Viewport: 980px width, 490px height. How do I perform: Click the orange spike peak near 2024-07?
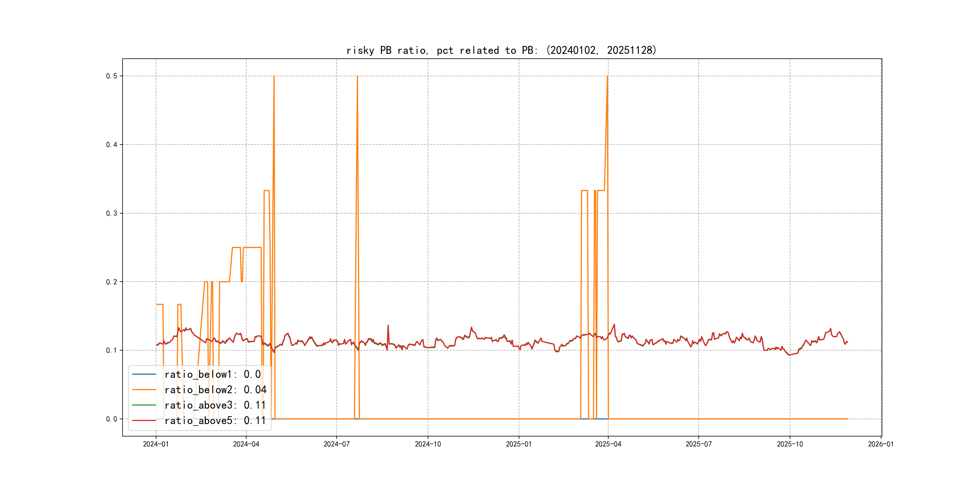coord(357,77)
